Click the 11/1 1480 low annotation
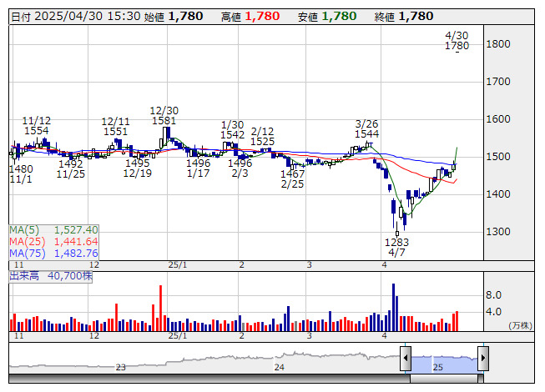Screen dimensions: 545x392 pyautogui.click(x=21, y=174)
